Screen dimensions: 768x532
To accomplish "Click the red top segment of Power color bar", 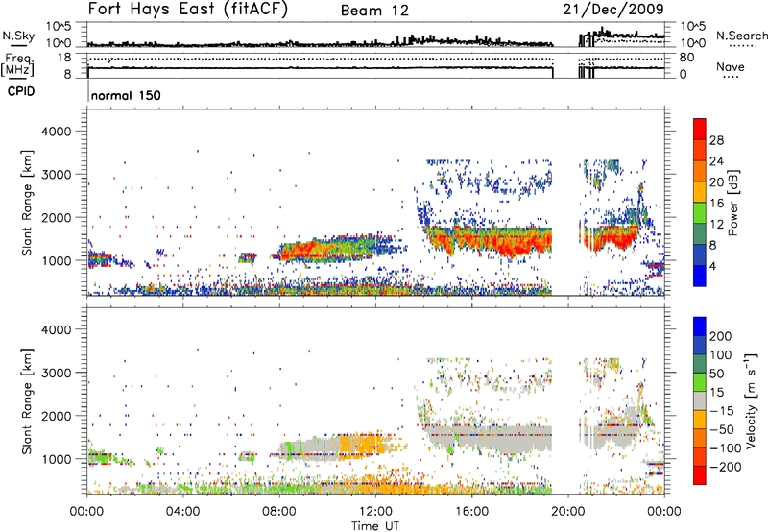I will 700,130.
